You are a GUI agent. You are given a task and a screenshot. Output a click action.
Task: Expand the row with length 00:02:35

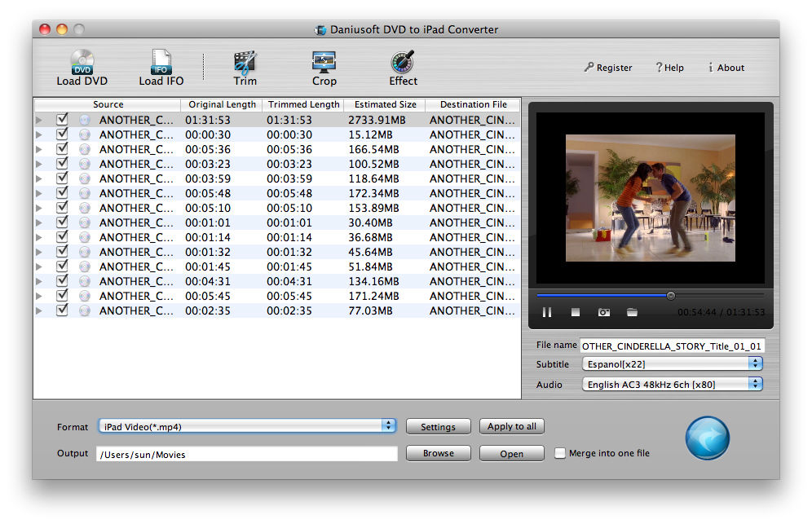click(39, 311)
